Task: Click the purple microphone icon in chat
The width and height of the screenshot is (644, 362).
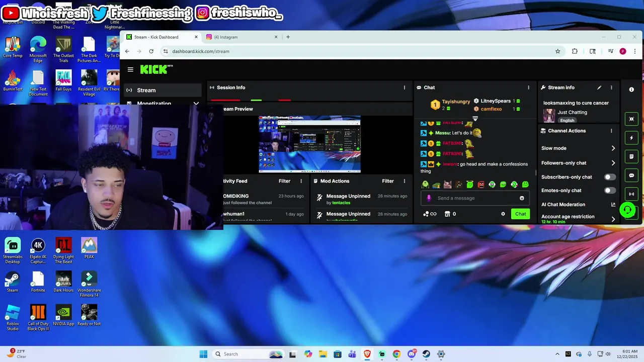Action: coord(429,198)
